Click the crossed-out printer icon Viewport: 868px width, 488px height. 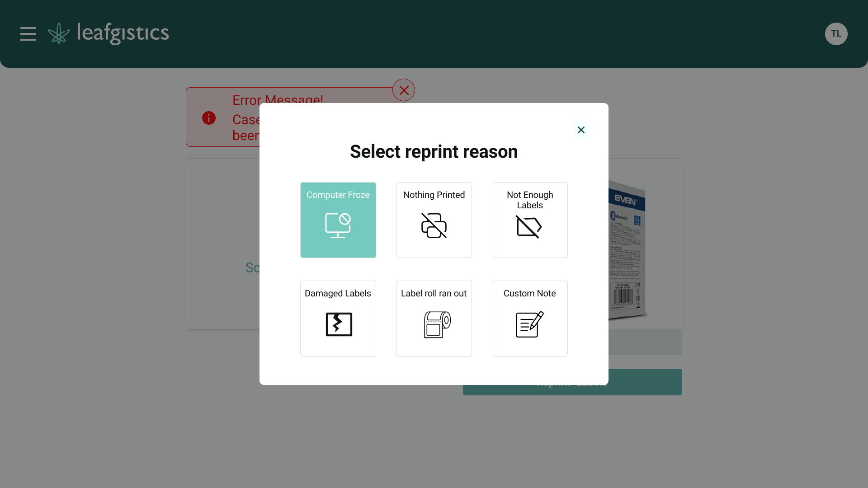click(434, 225)
